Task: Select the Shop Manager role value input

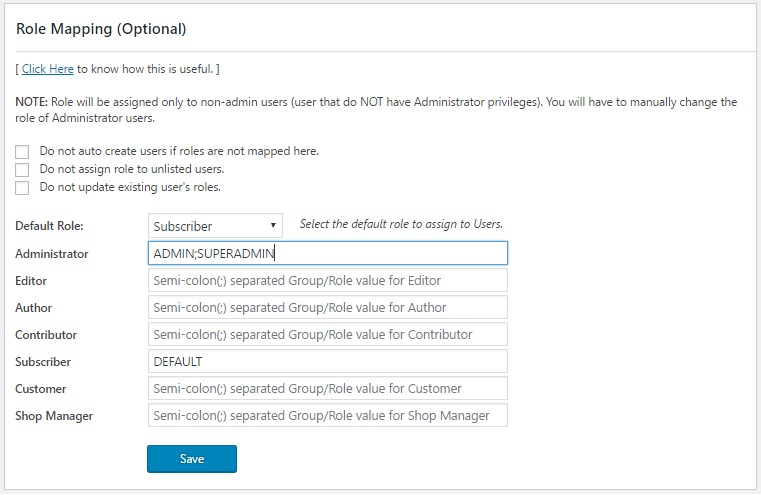Action: coord(328,415)
